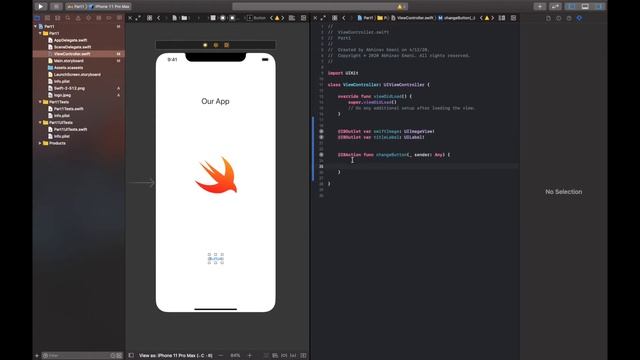640x360 pixels.
Task: Open the Find navigator tab
Action: (68, 18)
